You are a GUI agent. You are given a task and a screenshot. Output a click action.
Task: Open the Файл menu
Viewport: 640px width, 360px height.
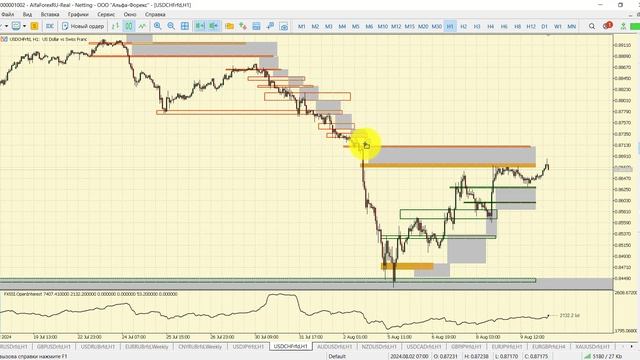click(7, 14)
